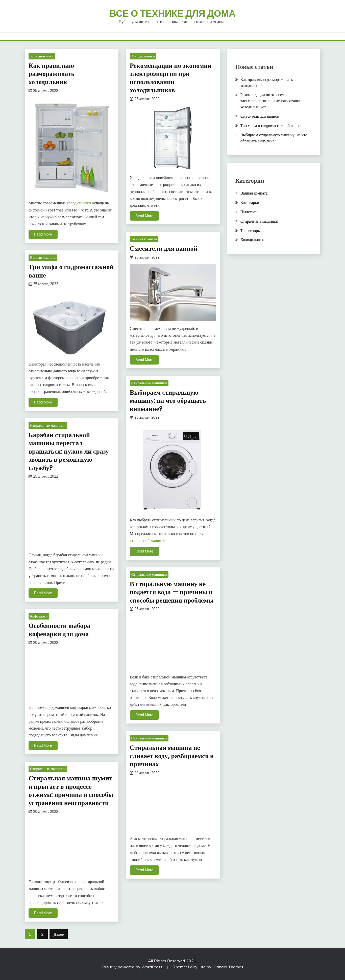Go to page 2 of the pagination

point(42,934)
